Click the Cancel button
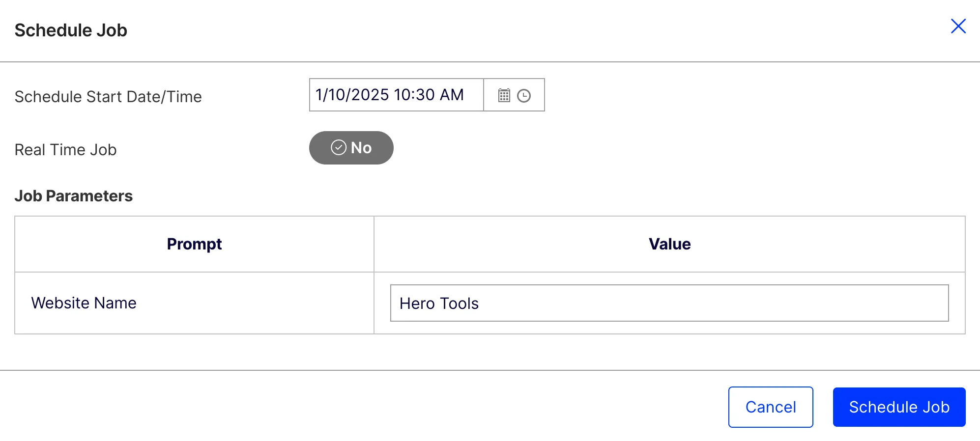The height and width of the screenshot is (441, 980). pyautogui.click(x=771, y=407)
